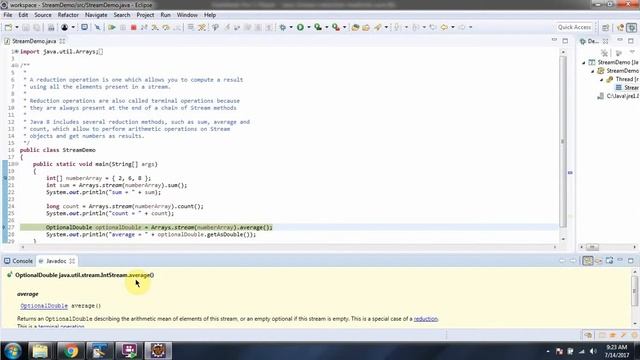Select the StreamDemo.java editor tab
This screenshot has height=360, width=640.
tap(34, 41)
